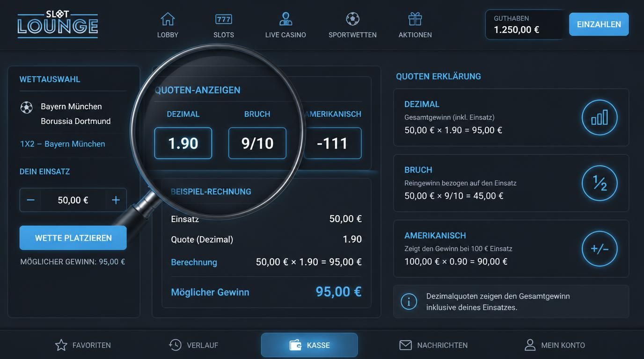
Task: Click the "Borussia Dortmund" team name
Action: tap(76, 121)
